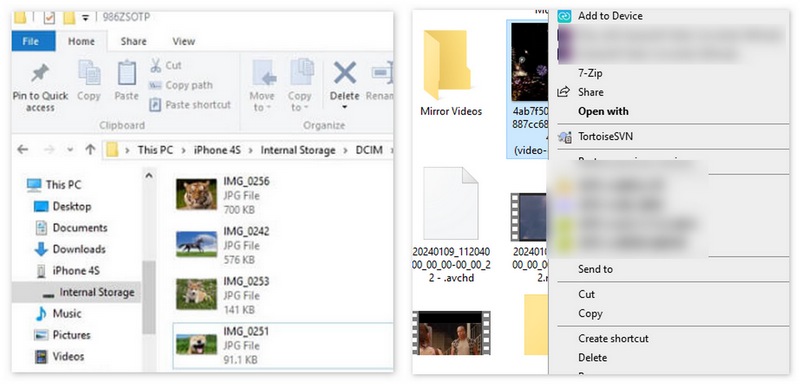
Task: Select the IMG_0242 horse thumbnail
Action: (x=196, y=244)
